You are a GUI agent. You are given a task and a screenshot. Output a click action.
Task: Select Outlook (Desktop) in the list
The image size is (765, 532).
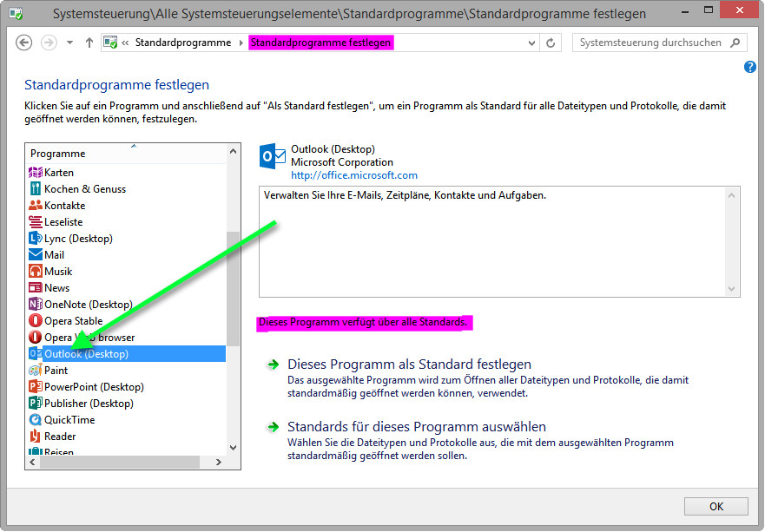pyautogui.click(x=127, y=353)
